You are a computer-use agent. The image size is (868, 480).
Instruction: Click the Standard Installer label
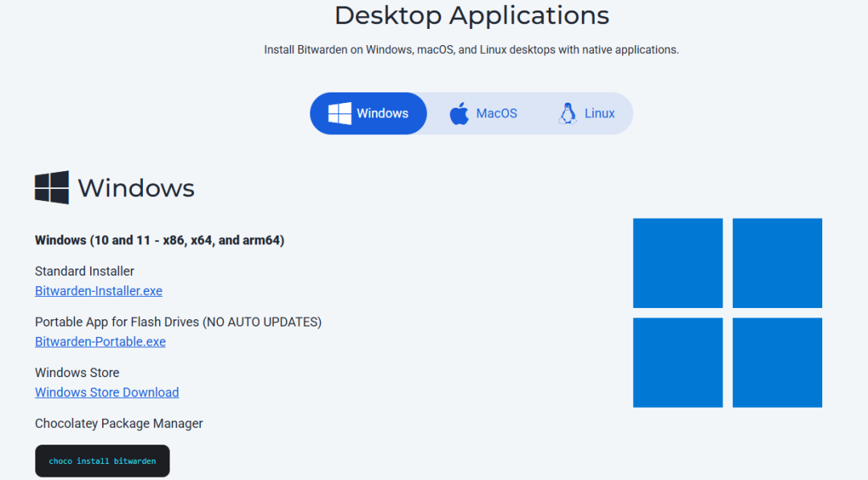84,272
